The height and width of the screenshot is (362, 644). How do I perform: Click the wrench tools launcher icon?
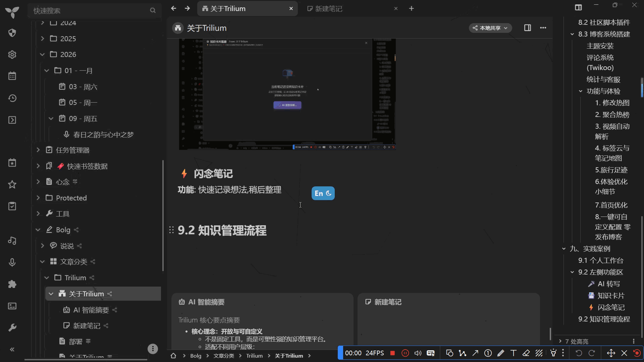12,327
